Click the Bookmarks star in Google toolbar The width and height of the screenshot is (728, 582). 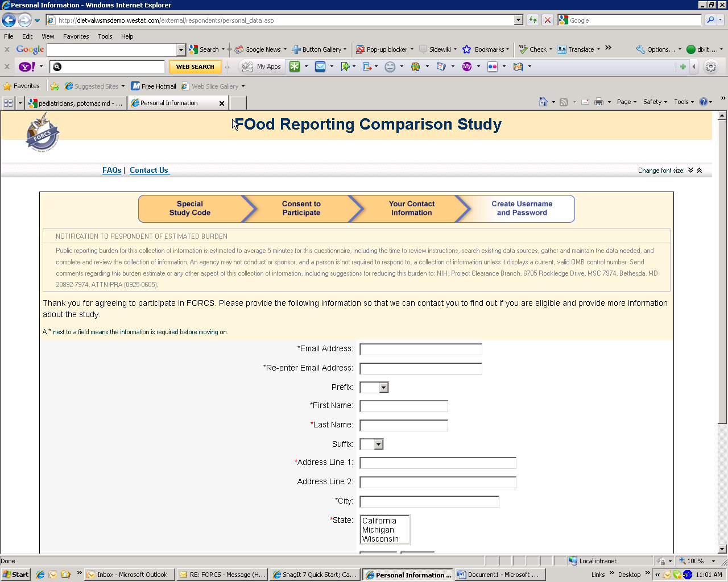pyautogui.click(x=467, y=49)
